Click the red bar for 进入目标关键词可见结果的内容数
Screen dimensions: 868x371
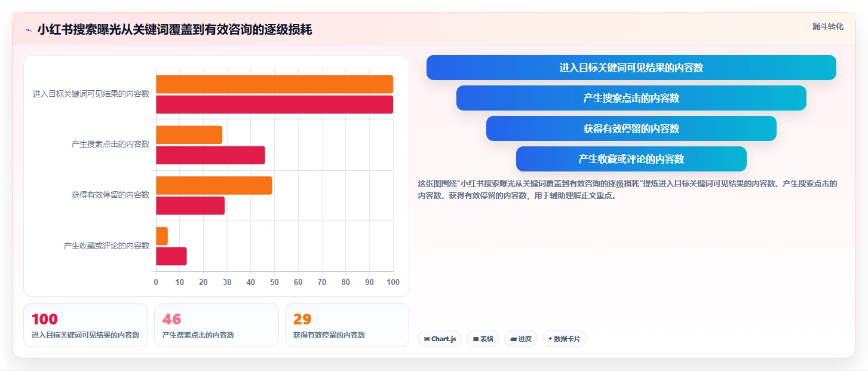tap(275, 105)
